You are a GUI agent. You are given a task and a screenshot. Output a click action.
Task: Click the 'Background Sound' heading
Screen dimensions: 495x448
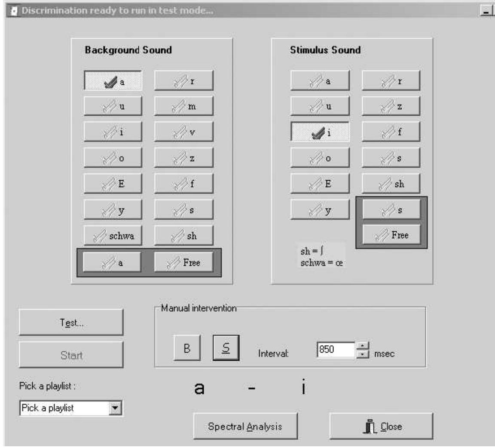(128, 50)
